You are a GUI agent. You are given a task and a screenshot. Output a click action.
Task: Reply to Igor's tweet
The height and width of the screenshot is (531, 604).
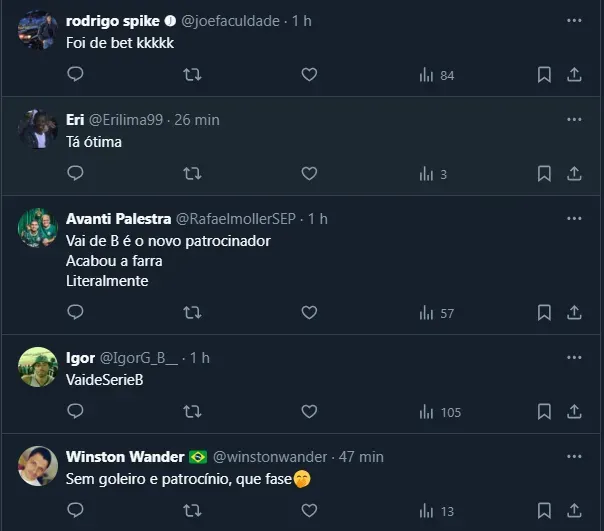pyautogui.click(x=75, y=412)
